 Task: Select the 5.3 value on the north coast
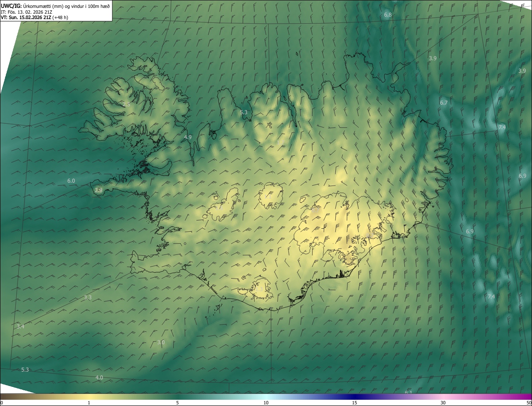pyautogui.click(x=244, y=113)
